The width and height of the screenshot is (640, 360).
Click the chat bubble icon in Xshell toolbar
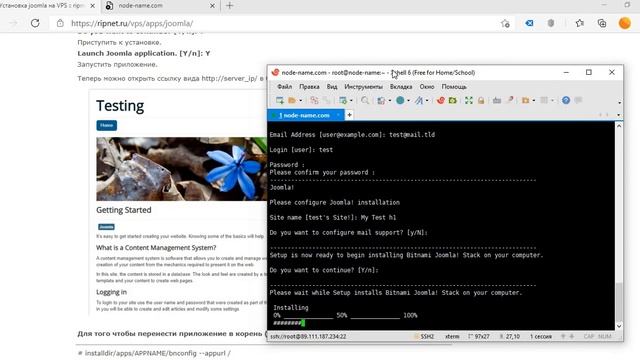[578, 100]
